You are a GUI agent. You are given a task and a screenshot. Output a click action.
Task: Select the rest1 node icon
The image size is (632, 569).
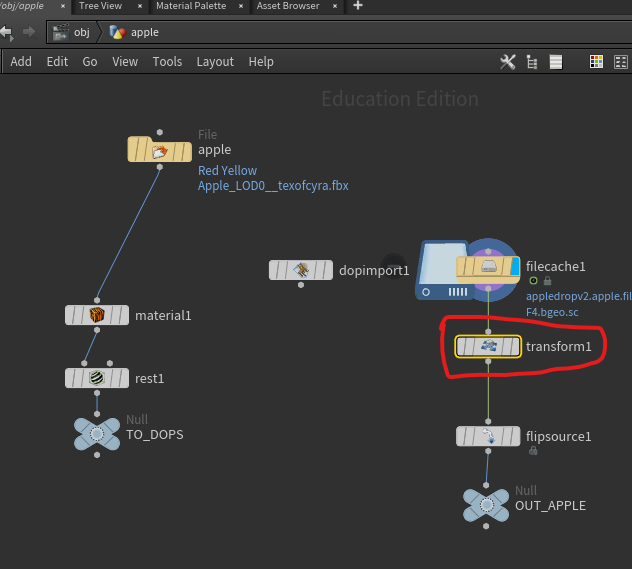coord(97,378)
